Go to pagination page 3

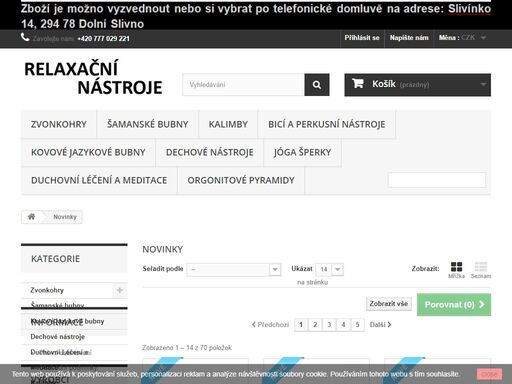click(x=329, y=325)
